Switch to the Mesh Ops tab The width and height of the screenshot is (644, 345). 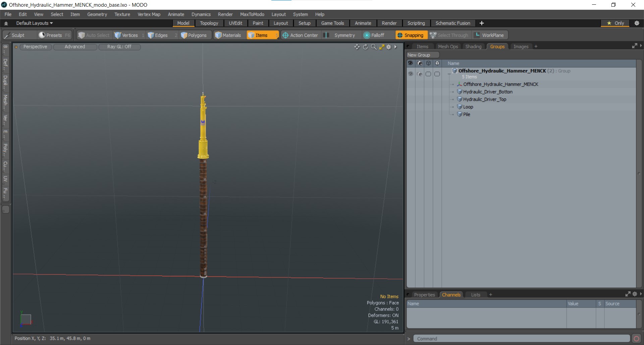click(x=448, y=47)
